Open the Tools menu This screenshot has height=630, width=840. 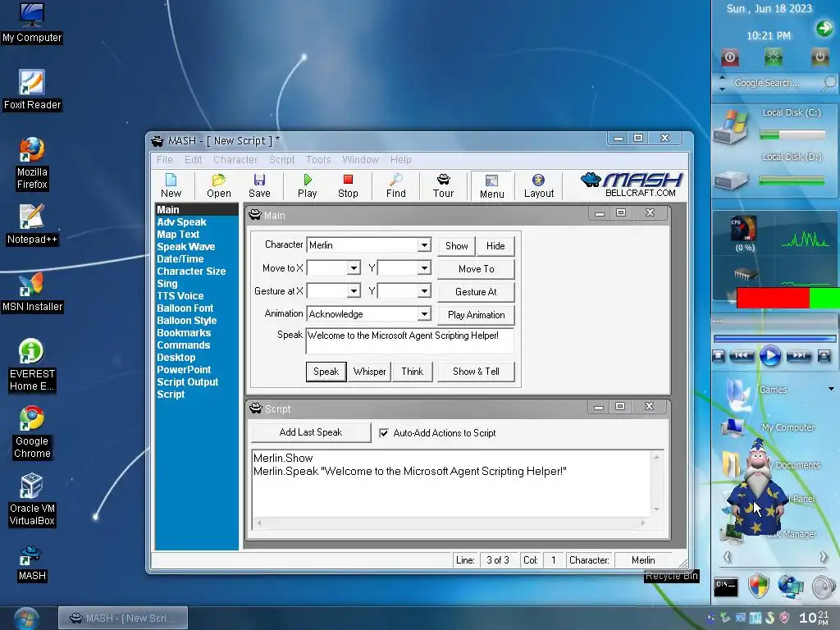pos(318,160)
